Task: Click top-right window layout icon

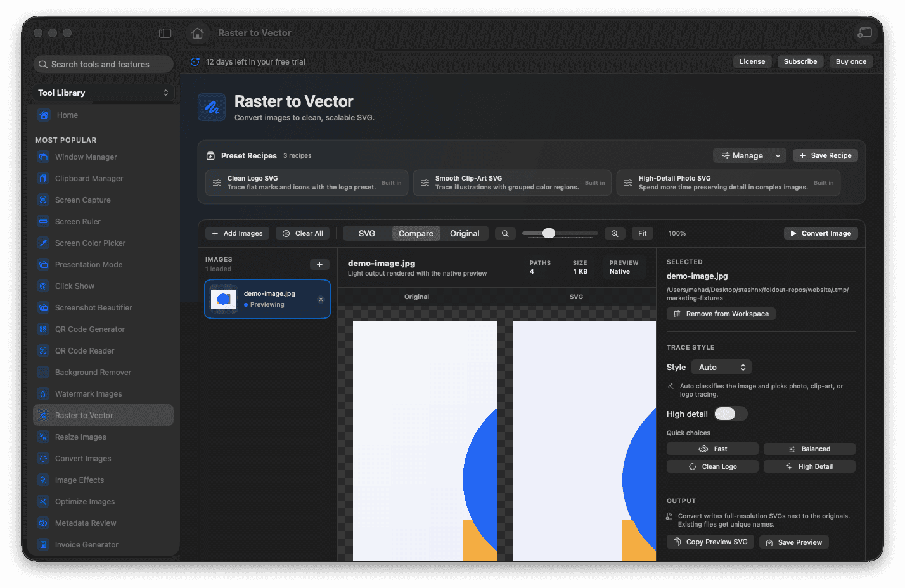Action: click(x=864, y=33)
